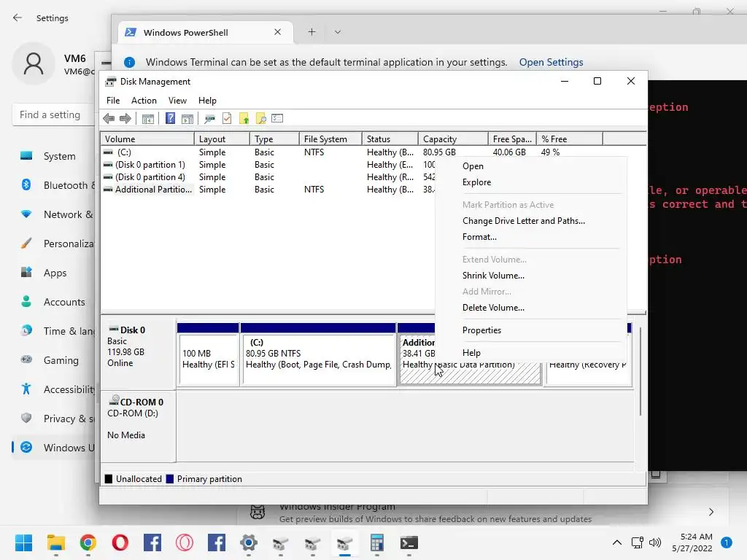Click the Back arrow in Disk Management toolbar
Viewport: 747px width, 560px height.
point(109,119)
